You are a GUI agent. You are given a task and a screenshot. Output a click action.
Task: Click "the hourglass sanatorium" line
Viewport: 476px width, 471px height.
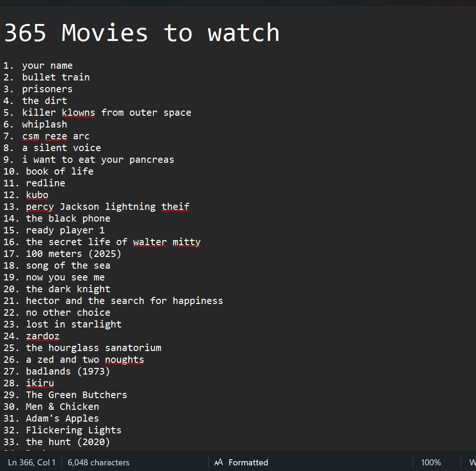tap(94, 348)
